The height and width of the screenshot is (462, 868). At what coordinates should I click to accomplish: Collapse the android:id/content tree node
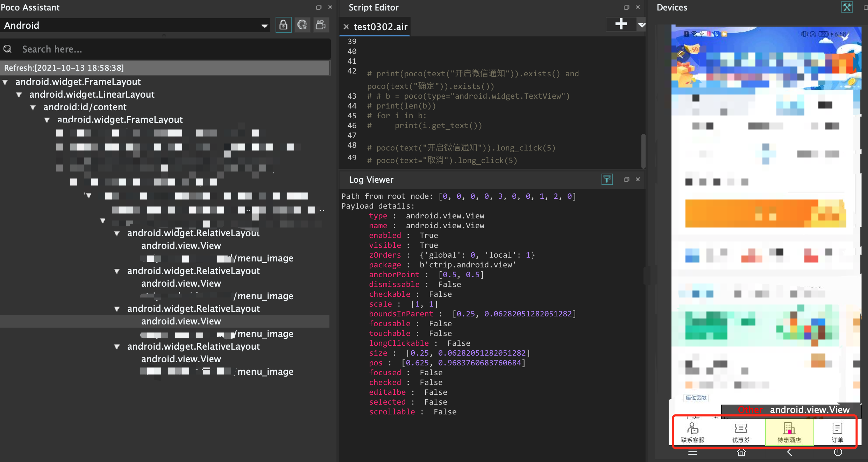(33, 107)
